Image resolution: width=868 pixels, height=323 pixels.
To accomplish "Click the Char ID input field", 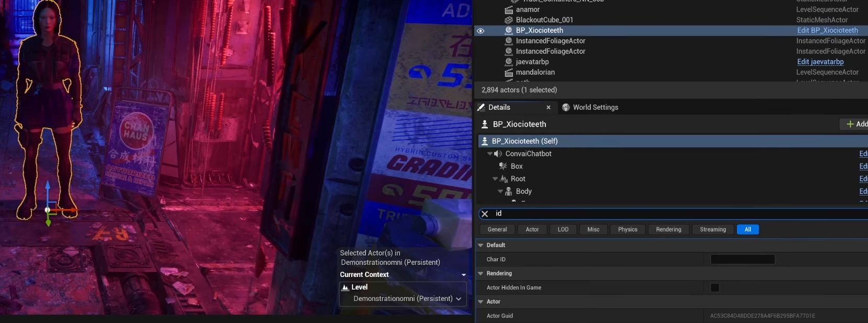I will click(742, 259).
